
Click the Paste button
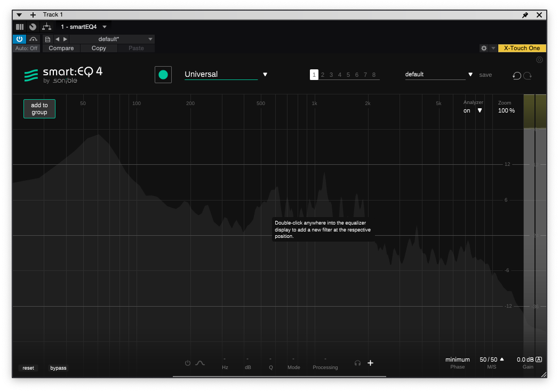pyautogui.click(x=136, y=48)
